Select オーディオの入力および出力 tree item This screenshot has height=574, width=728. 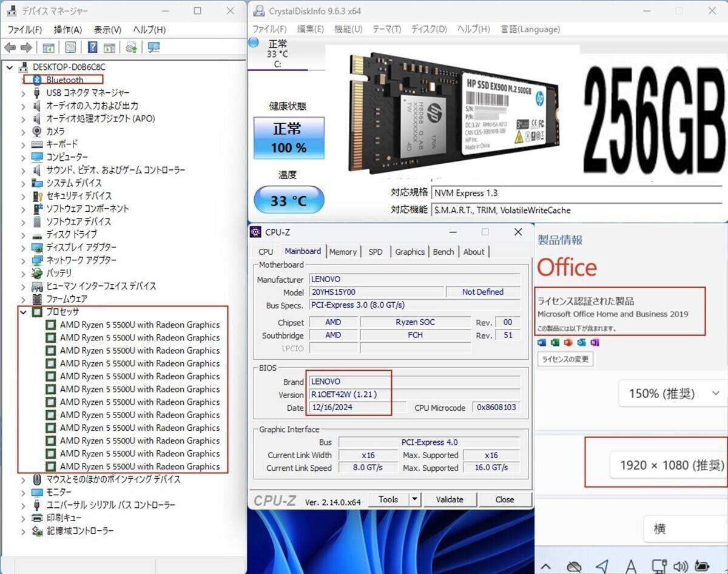(92, 106)
